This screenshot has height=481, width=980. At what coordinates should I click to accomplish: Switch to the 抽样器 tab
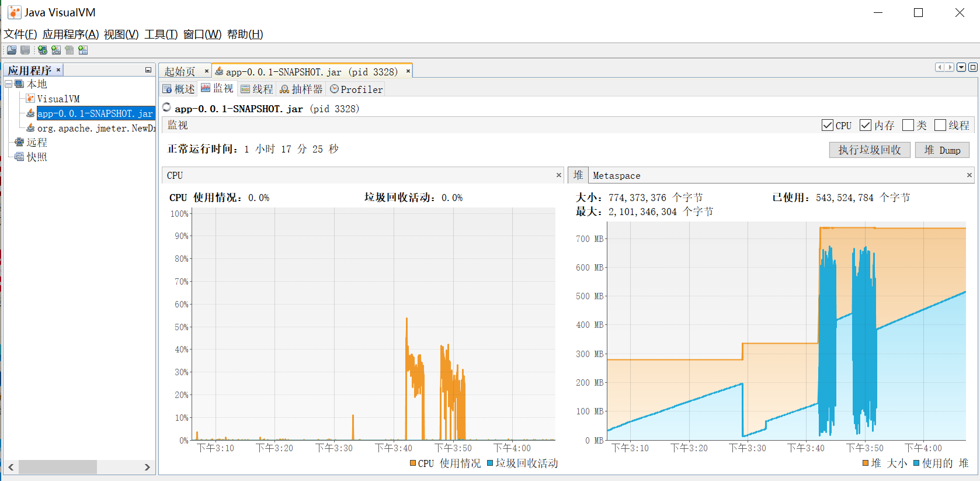point(301,89)
